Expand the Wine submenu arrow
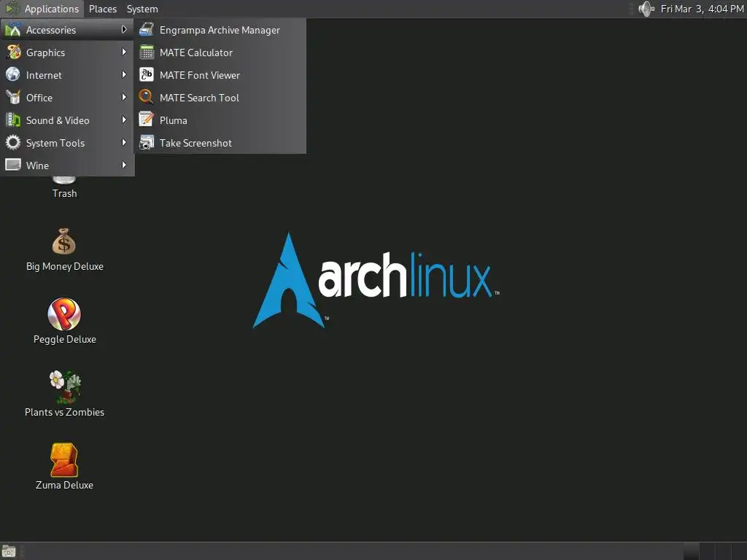 [124, 165]
